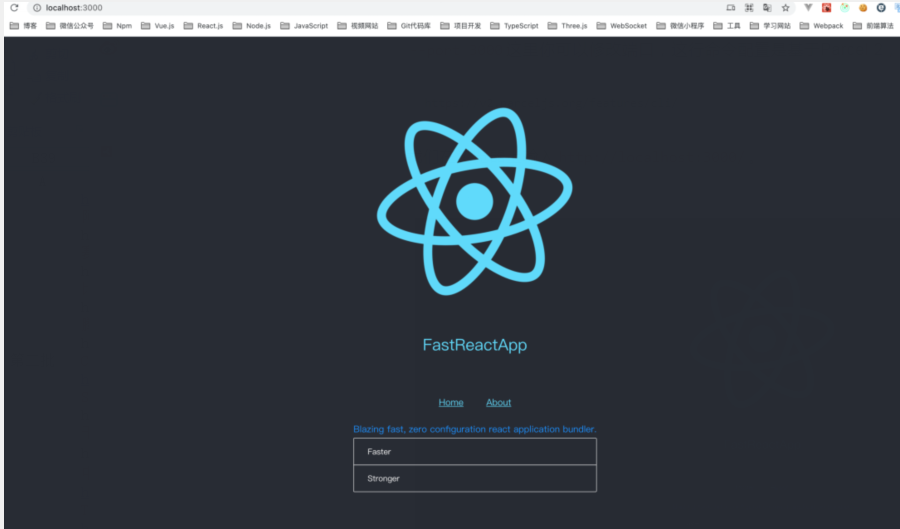The height and width of the screenshot is (529, 900).
Task: Click the FastReactApp title text
Action: pos(475,345)
